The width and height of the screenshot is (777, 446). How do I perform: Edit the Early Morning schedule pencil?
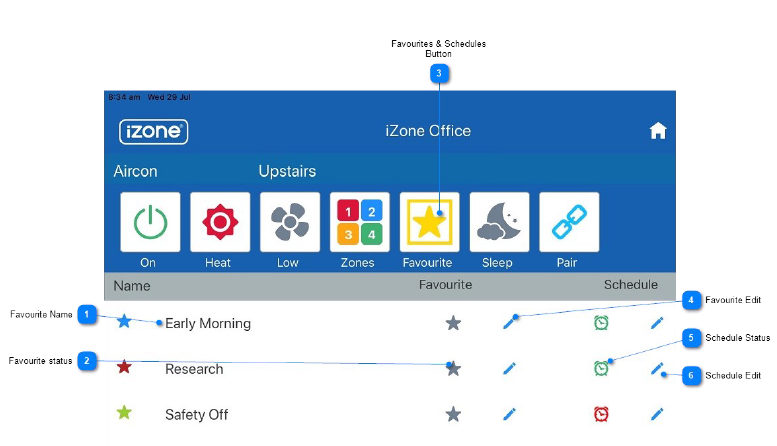657,323
